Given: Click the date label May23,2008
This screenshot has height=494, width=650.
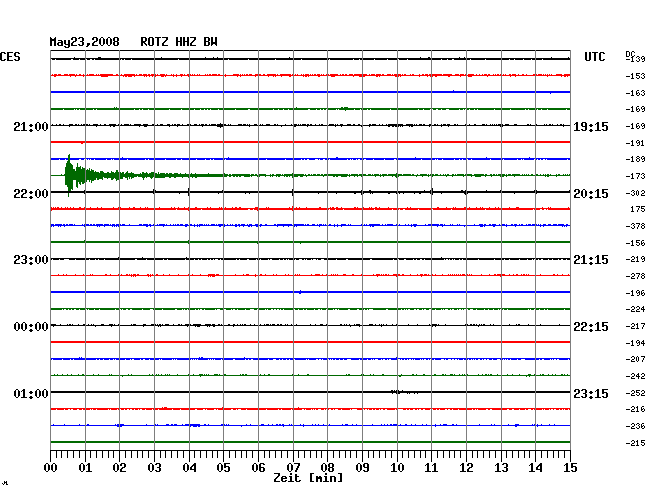Looking at the screenshot, I should click(85, 42).
